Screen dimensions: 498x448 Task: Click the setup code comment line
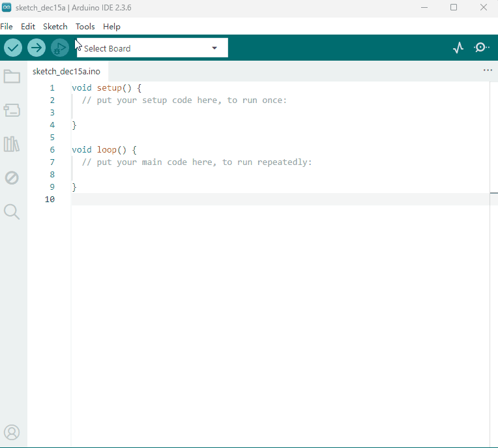(x=184, y=100)
